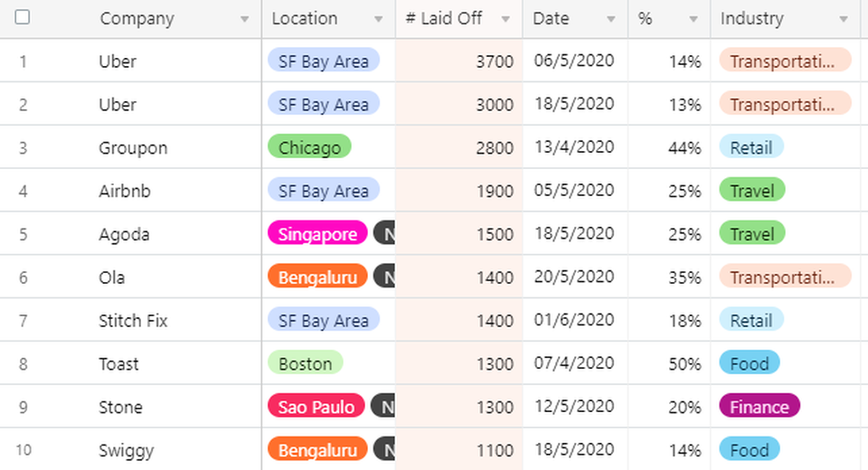Click the Bengaluru tag in Swiggy row
The image size is (868, 470).
click(x=317, y=449)
